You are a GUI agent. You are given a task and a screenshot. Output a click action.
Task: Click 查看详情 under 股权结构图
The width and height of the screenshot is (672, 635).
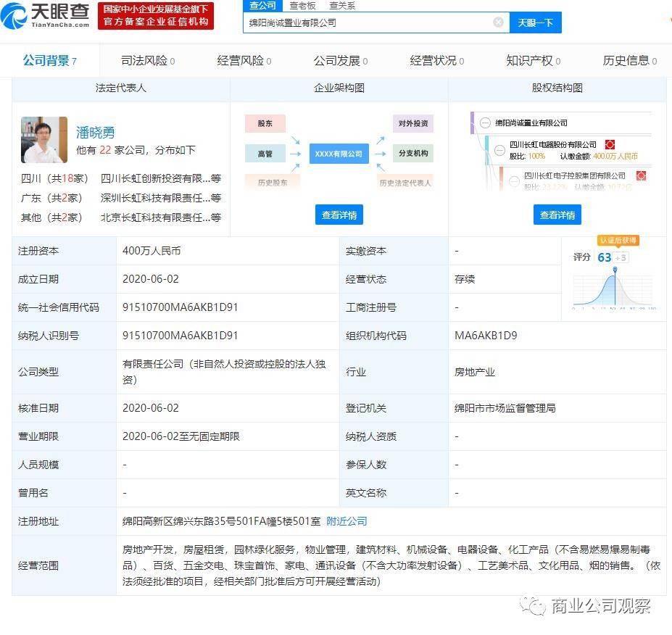[557, 215]
